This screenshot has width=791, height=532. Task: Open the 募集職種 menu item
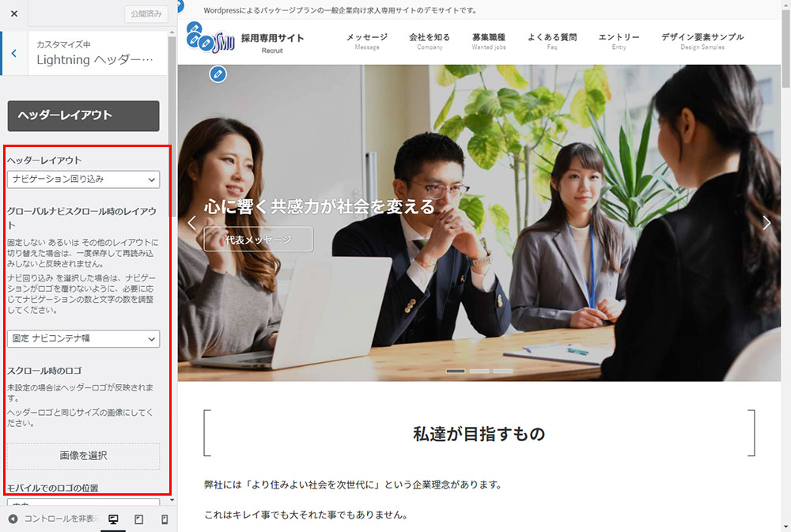(488, 41)
